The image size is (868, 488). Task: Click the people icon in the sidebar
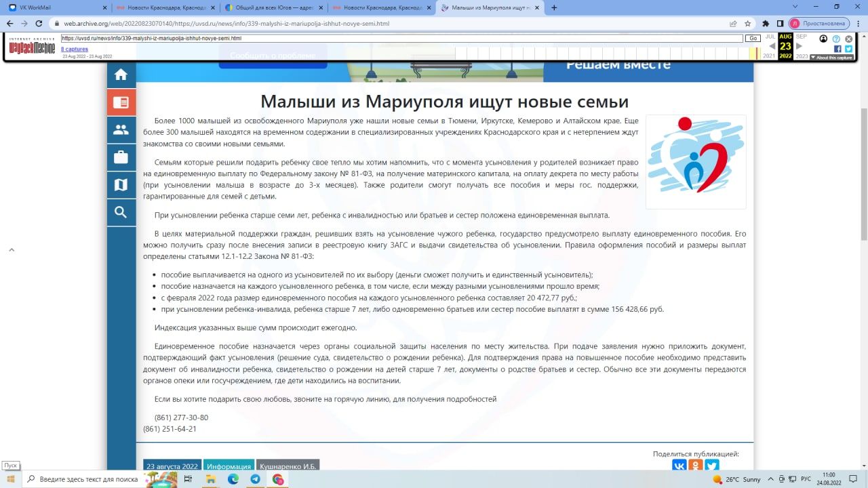121,129
